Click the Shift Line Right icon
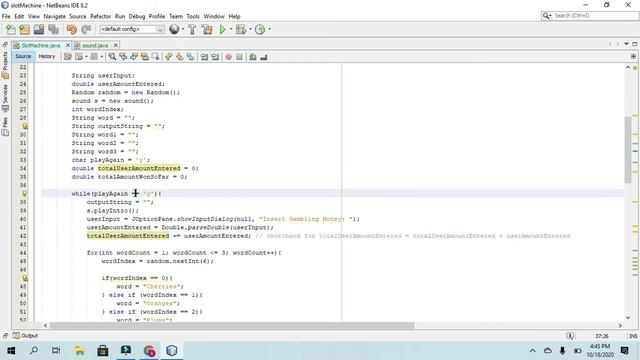Viewport: 640px width, 360px height. [215, 57]
